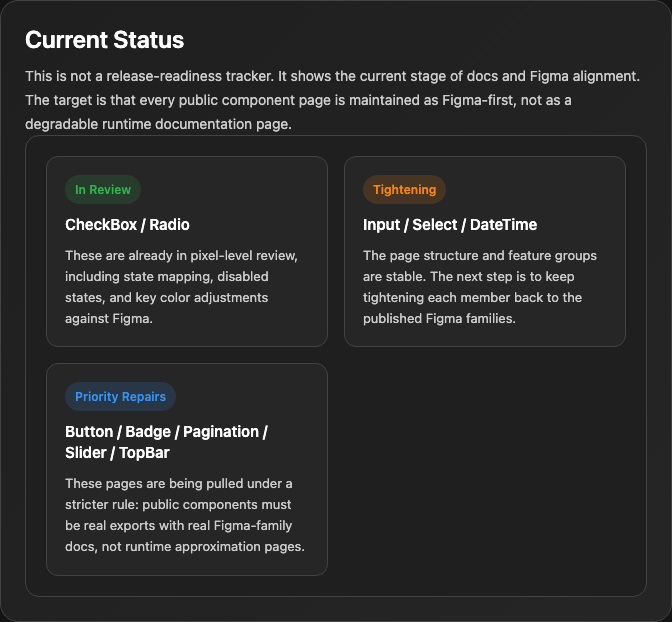Click the pixel-level review description text
672x622 pixels.
pyautogui.click(x=181, y=287)
